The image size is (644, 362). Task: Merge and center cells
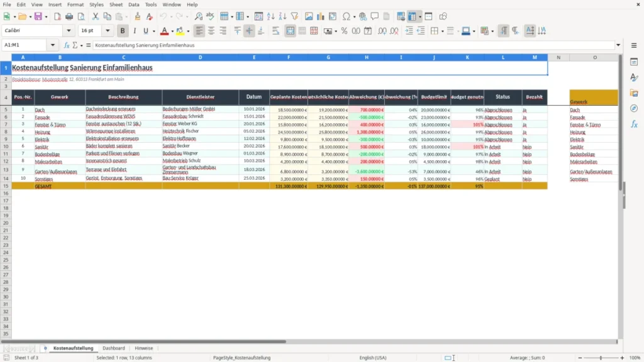click(x=290, y=31)
